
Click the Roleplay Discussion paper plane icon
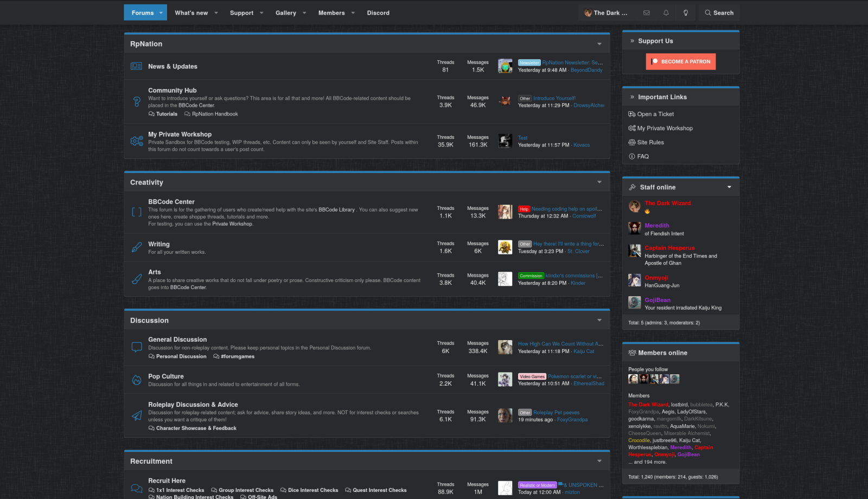[x=137, y=415]
